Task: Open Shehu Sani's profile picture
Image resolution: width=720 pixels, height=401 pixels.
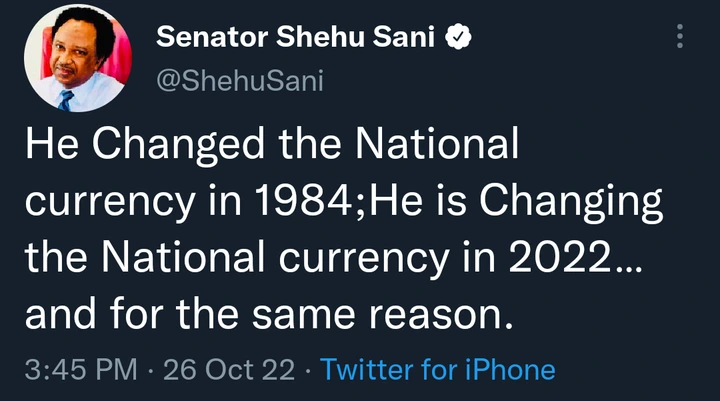Action: click(69, 66)
